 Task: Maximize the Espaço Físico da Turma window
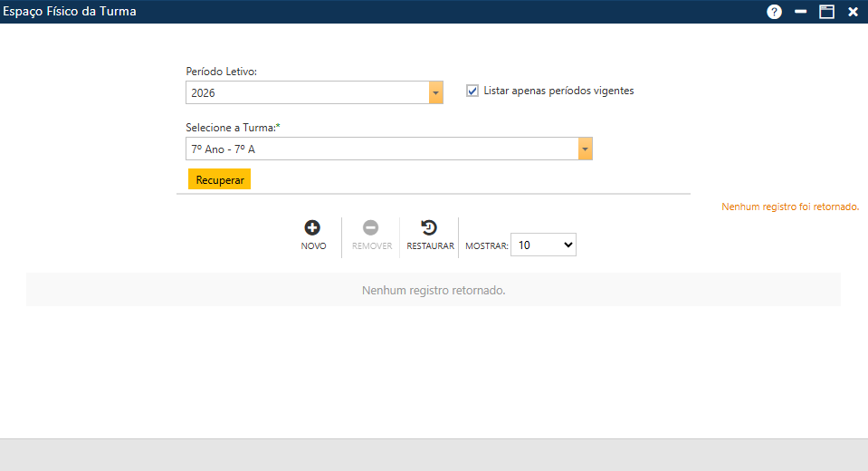pos(826,12)
